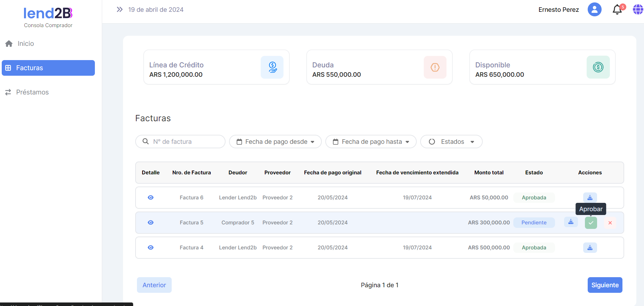Download Factura 4 document
Image resolution: width=644 pixels, height=306 pixels.
click(590, 248)
